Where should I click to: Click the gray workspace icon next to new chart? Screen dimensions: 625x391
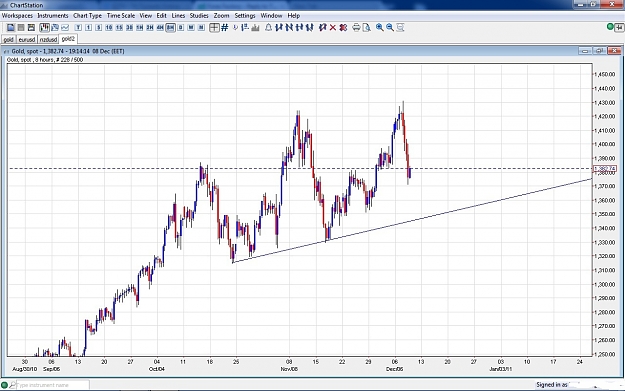(21, 28)
